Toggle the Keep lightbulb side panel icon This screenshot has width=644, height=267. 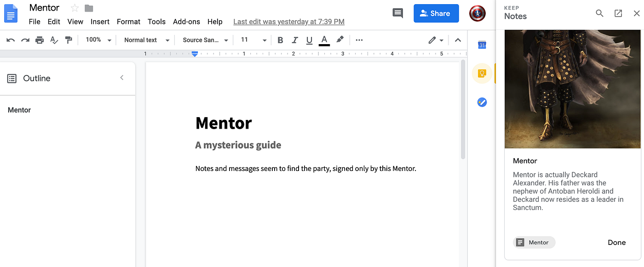482,74
